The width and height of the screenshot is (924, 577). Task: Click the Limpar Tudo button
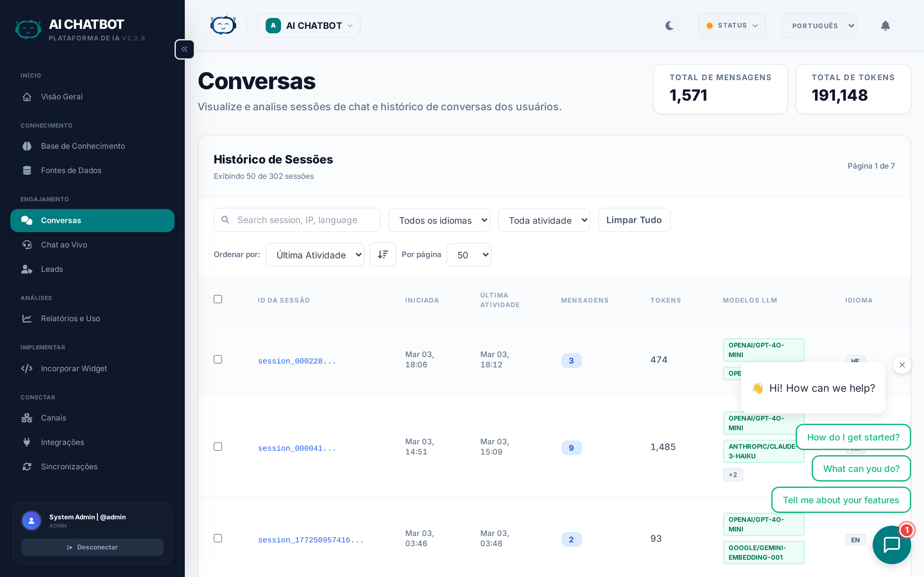coord(634,220)
